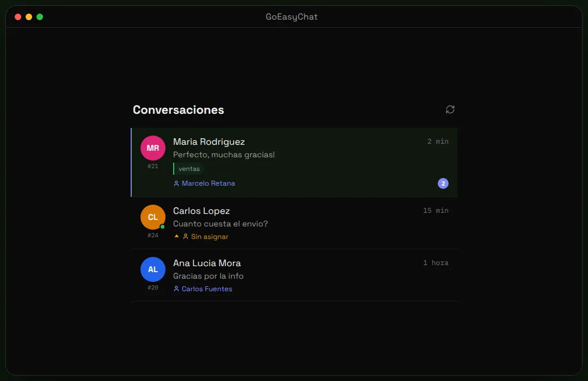The height and width of the screenshot is (381, 588).
Task: Click the message 'Cuanto cuesta el envio?'
Action: 220,224
